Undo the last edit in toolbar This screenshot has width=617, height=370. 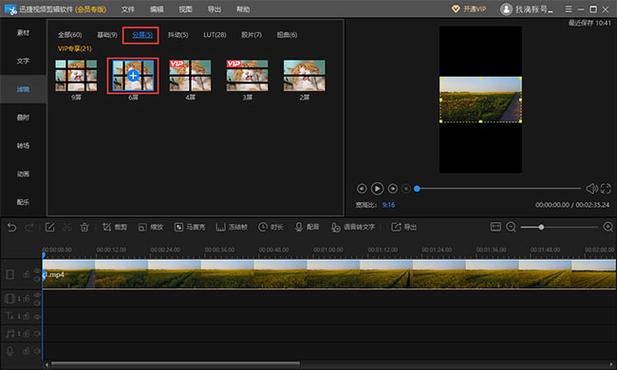(11, 227)
